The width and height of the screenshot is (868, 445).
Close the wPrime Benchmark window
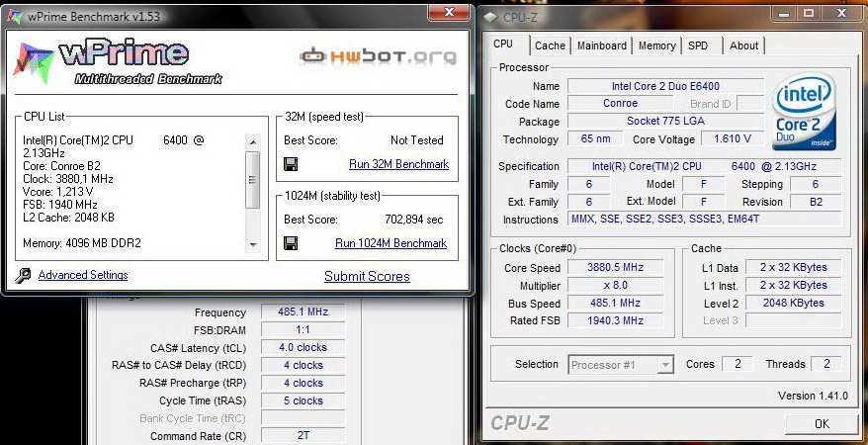click(450, 12)
